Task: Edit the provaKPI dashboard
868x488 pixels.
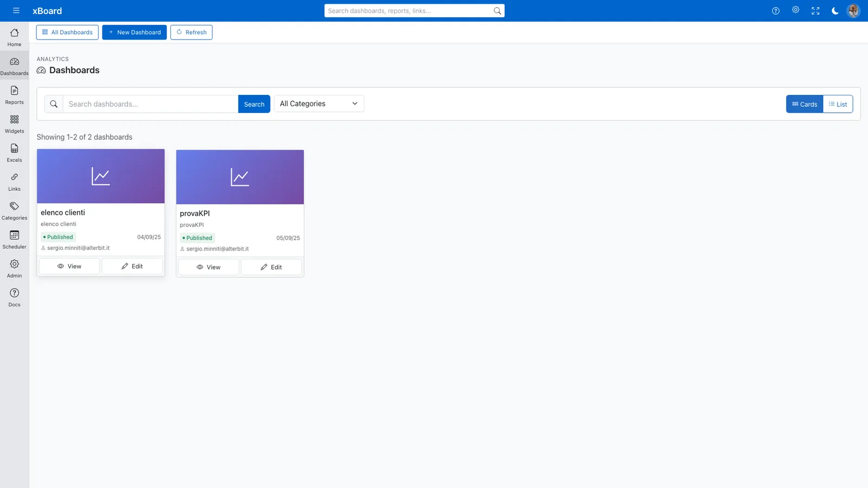Action: pos(271,267)
